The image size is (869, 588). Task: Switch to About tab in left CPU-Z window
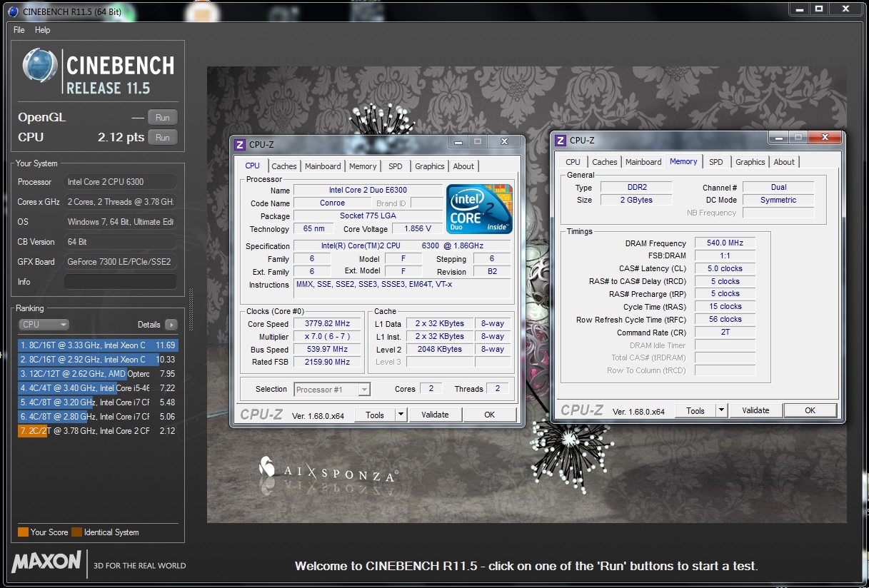(x=463, y=166)
